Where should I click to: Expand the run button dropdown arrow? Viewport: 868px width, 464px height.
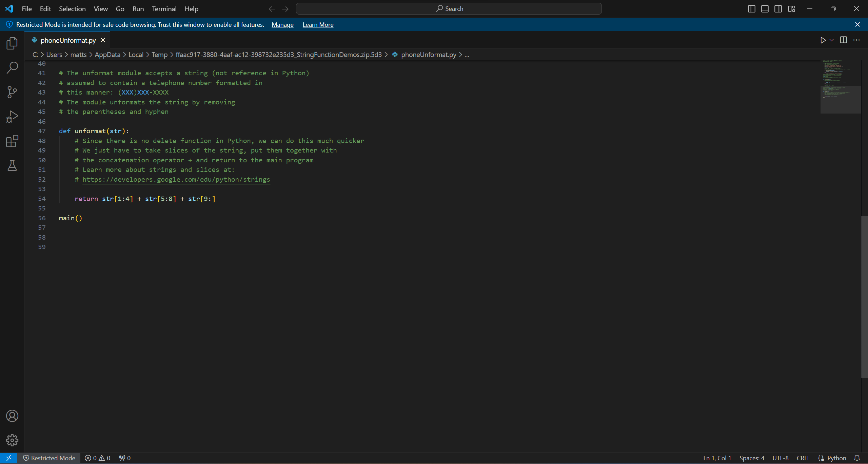coord(832,40)
